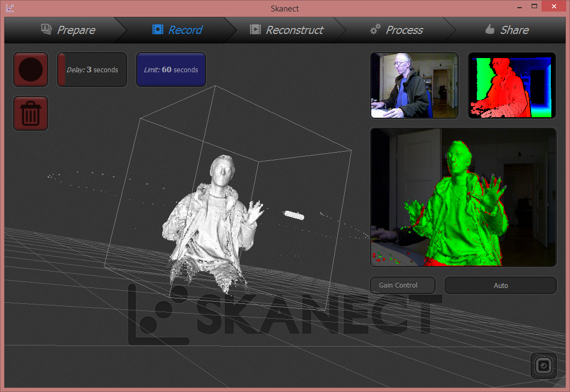The image size is (570, 392).
Task: Maximize the Skanect window
Action: [x=534, y=6]
